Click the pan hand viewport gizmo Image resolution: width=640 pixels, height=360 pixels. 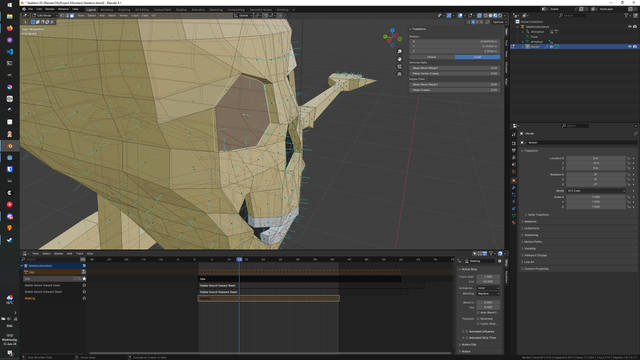399,59
